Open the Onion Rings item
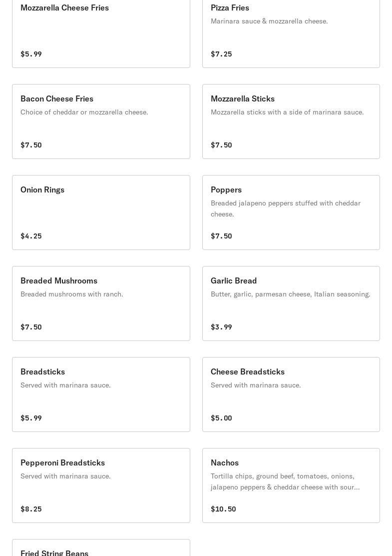This screenshot has height=556, width=392. coord(101,212)
